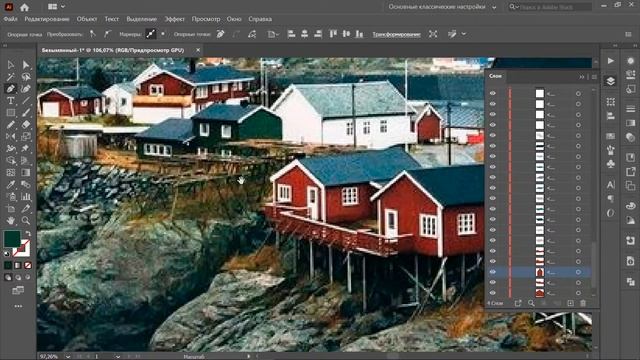Screen dimensions: 640x360
Task: Swap fill and stroke colors arrow
Action: [x=28, y=234]
